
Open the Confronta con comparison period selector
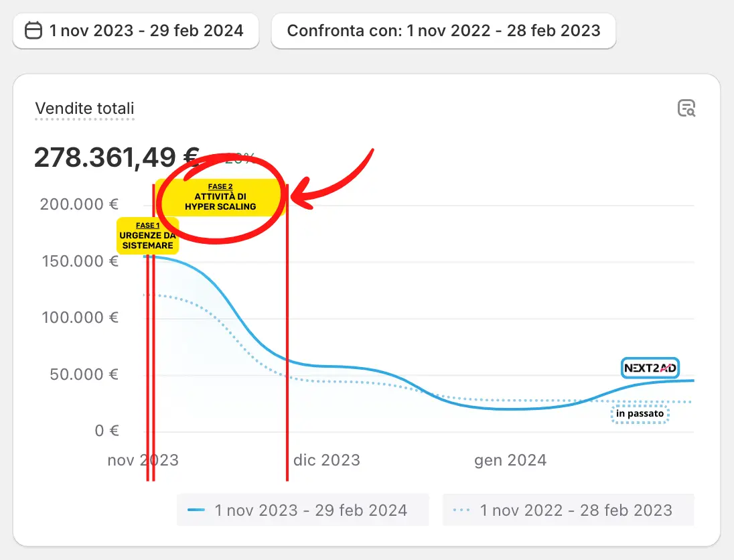tap(443, 31)
